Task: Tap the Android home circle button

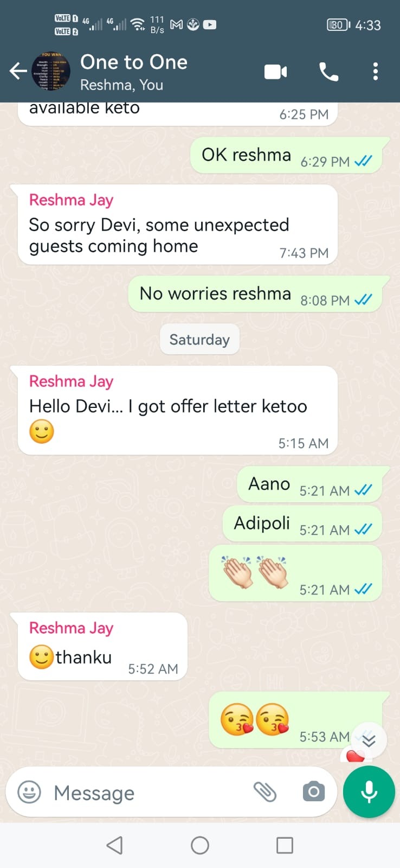Action: [x=200, y=845]
